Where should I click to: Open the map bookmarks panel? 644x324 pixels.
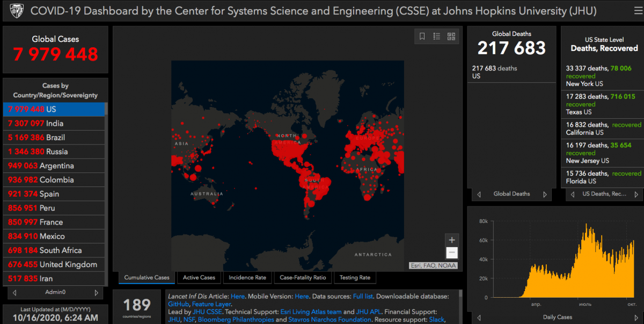(x=422, y=37)
